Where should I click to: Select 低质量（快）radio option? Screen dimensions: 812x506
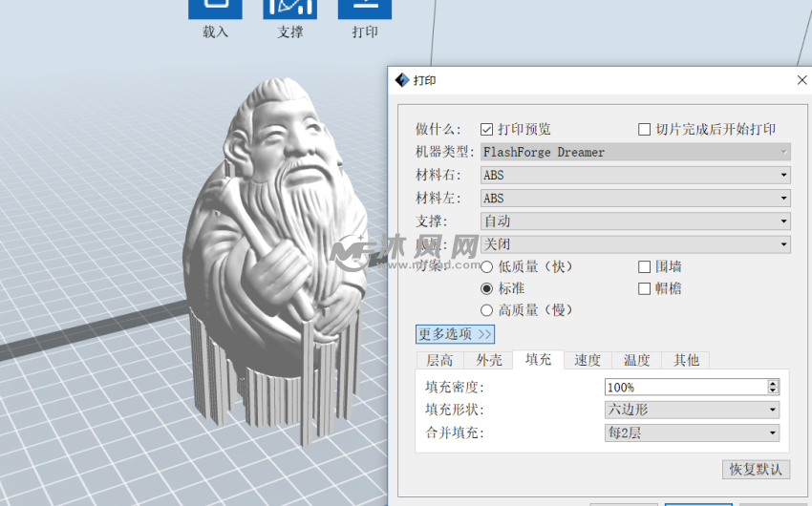[487, 266]
